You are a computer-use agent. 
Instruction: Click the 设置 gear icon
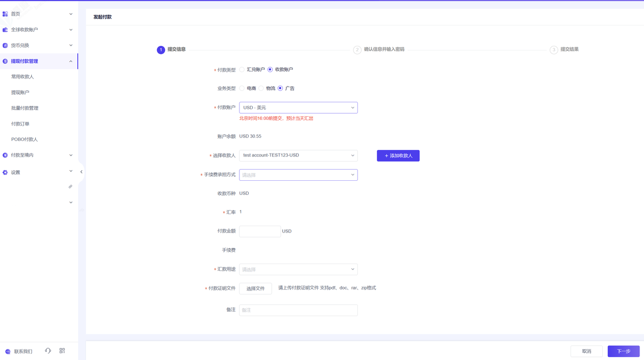pos(5,172)
